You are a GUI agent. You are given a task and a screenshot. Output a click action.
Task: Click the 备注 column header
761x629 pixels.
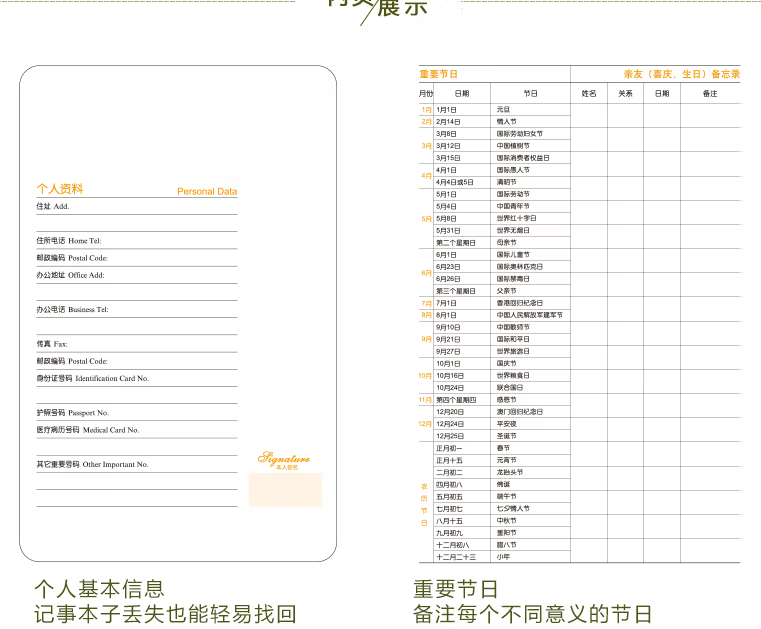tap(710, 93)
